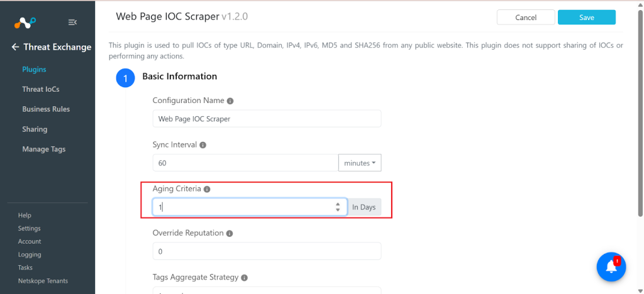This screenshot has width=644, height=294.
Task: Click the Netskope logo icon
Action: click(25, 23)
